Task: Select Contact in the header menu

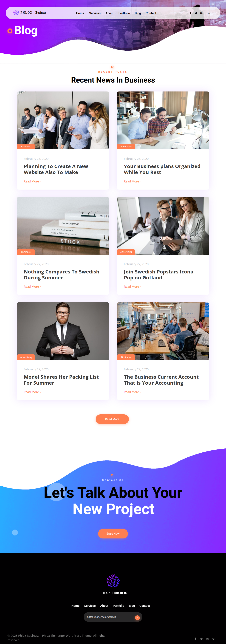Action: pyautogui.click(x=151, y=13)
